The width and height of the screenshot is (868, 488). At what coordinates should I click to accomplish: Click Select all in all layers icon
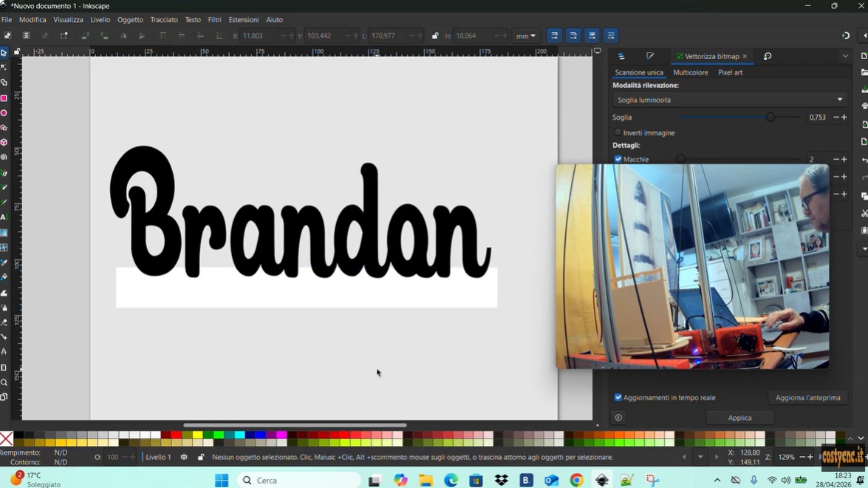(26, 35)
